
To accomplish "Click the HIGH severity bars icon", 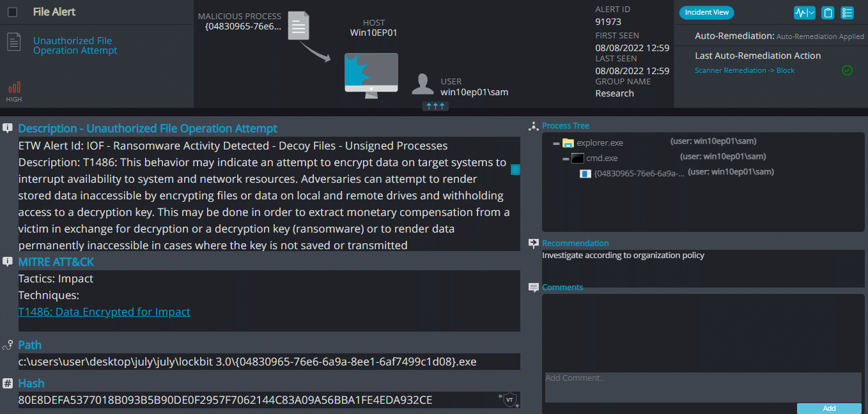I will (14, 88).
